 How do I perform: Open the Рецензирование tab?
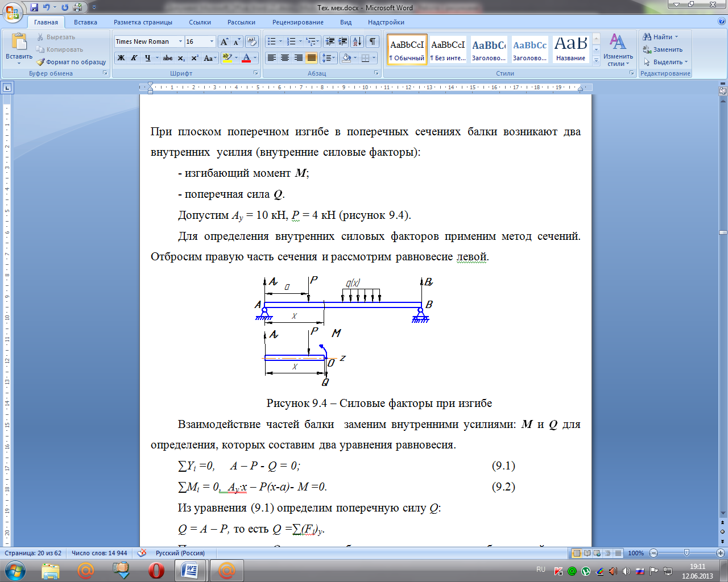click(x=297, y=22)
